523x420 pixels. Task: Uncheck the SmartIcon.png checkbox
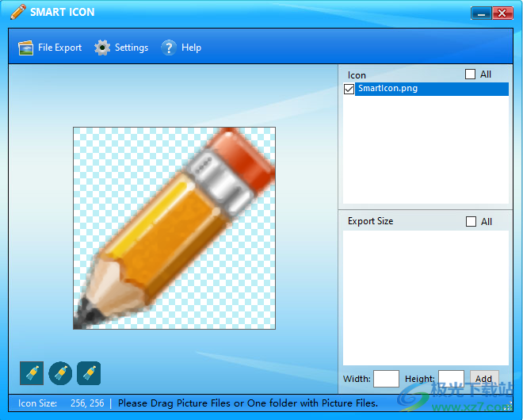[x=349, y=89]
